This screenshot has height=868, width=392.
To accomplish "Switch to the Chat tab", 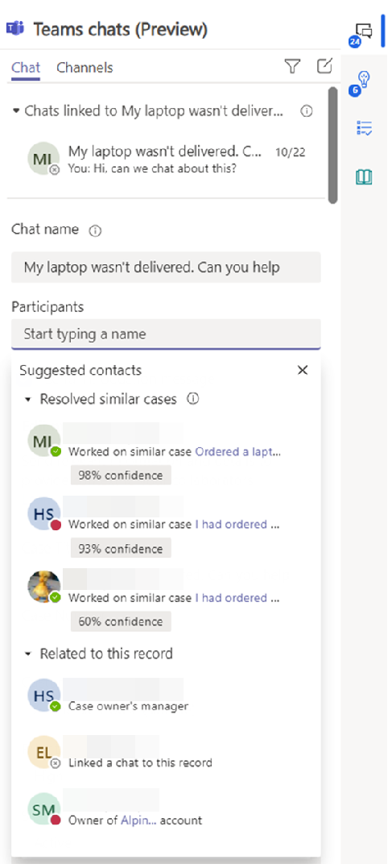I will 26,68.
